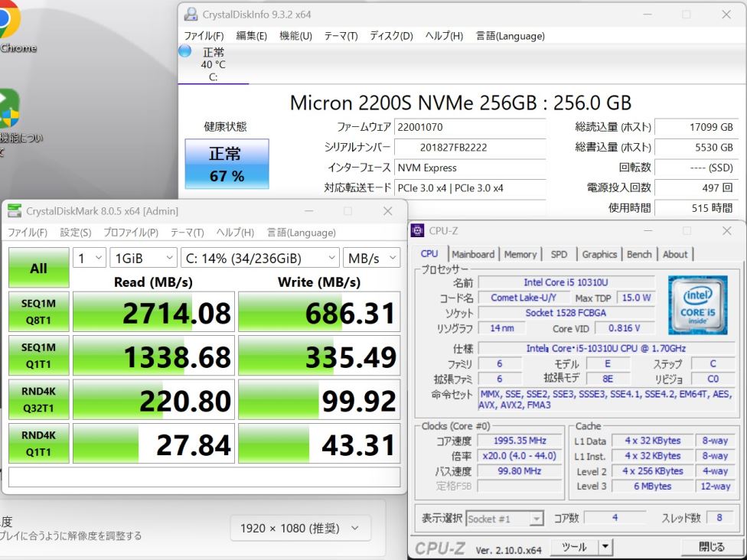The width and height of the screenshot is (747, 560).
Task: Run the RND4K Q32T1 benchmark test
Action: coord(38,400)
